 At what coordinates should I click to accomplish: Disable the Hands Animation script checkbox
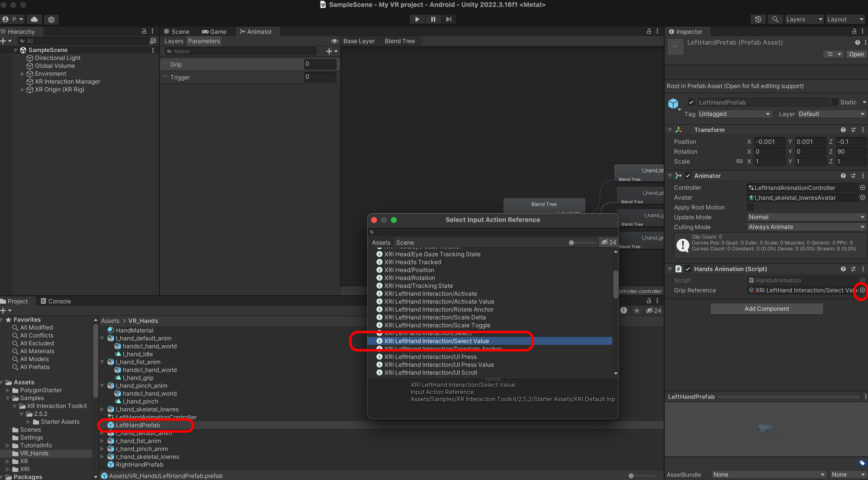[x=688, y=269]
